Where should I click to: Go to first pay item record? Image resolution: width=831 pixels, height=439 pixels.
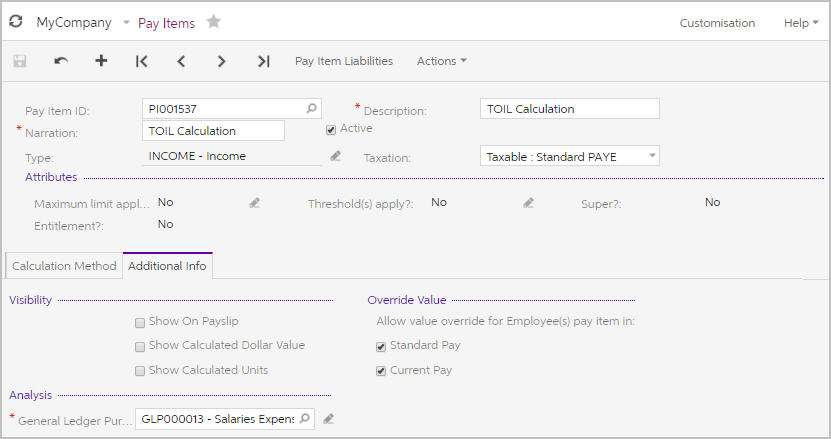click(x=141, y=61)
